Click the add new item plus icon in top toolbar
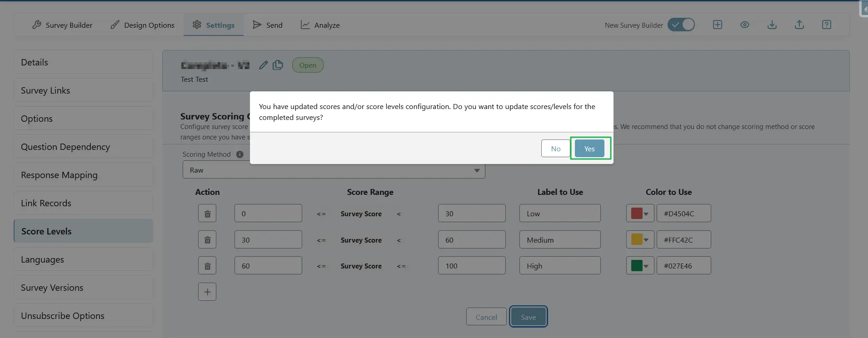The height and width of the screenshot is (338, 868). pyautogui.click(x=717, y=25)
